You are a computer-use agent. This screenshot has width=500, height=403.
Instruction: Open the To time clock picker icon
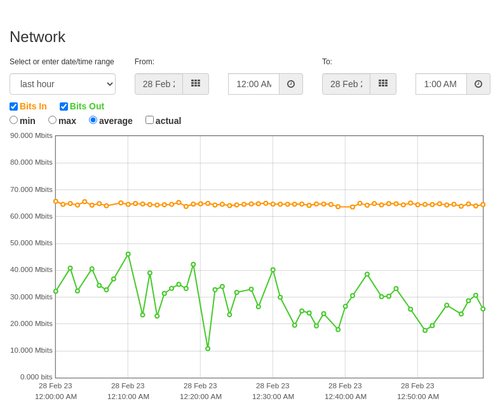tap(478, 84)
